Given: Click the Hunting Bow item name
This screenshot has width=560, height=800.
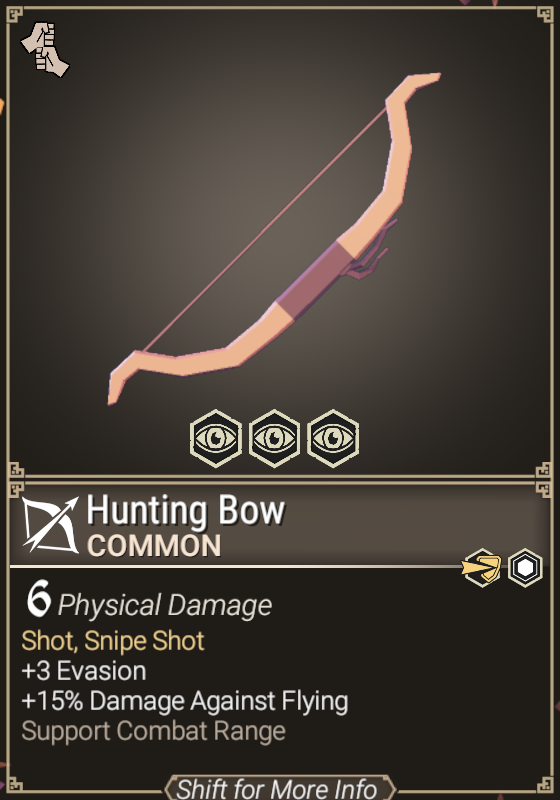Looking at the screenshot, I should click(x=186, y=510).
